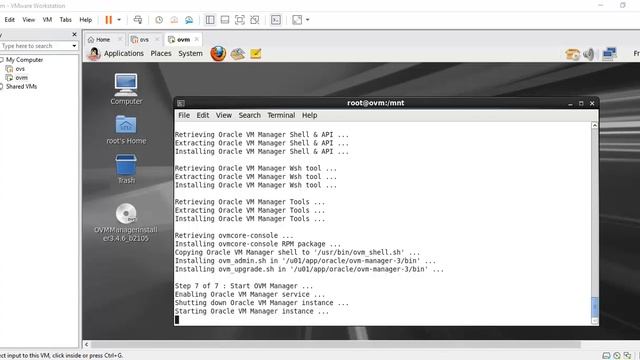Image resolution: width=640 pixels, height=360 pixels.
Task: Open the stretch display dropdown arrow
Action: pyautogui.click(x=308, y=20)
